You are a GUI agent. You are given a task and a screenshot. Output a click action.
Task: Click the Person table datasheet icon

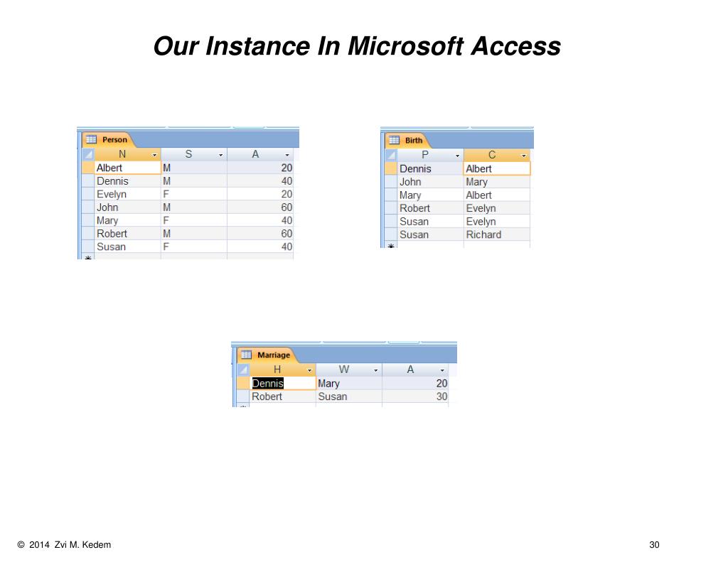(92, 139)
